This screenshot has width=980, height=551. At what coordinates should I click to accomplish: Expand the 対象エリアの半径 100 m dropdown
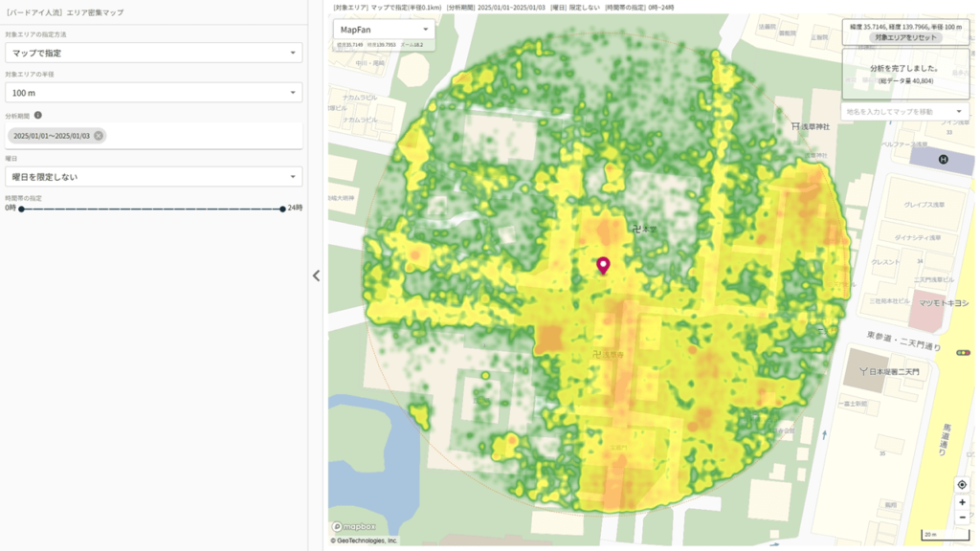click(x=153, y=93)
